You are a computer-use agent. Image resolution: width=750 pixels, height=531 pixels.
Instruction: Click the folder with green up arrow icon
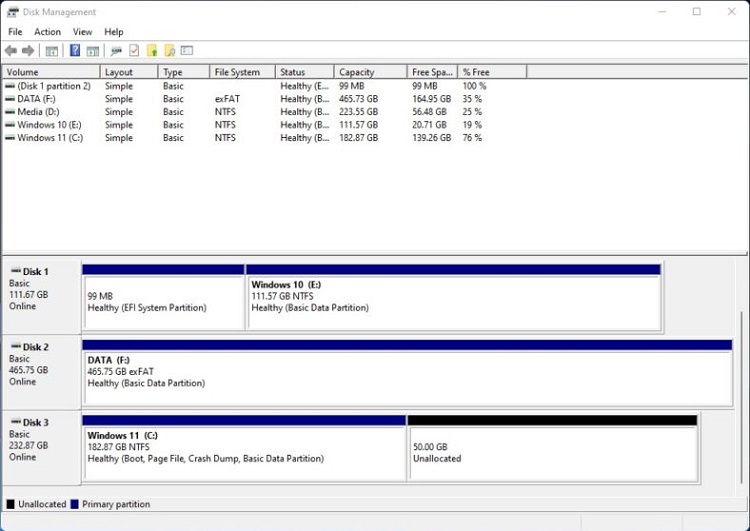[x=152, y=50]
